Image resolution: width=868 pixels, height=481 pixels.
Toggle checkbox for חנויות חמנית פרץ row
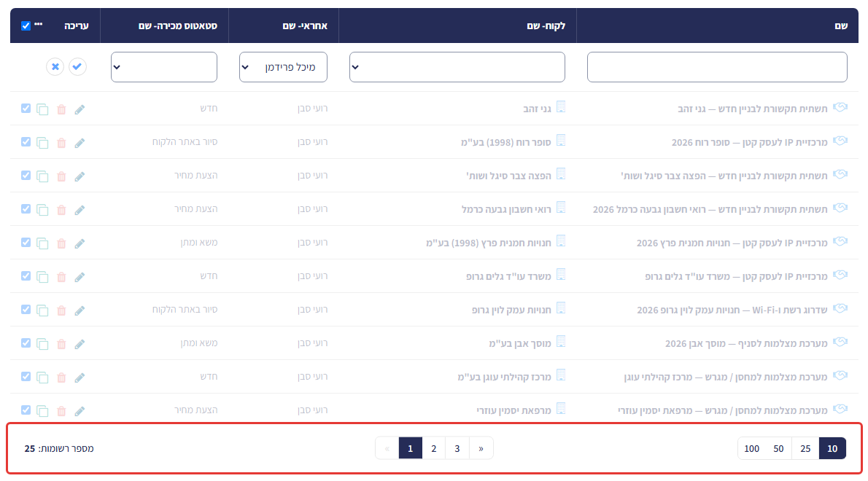tap(26, 243)
